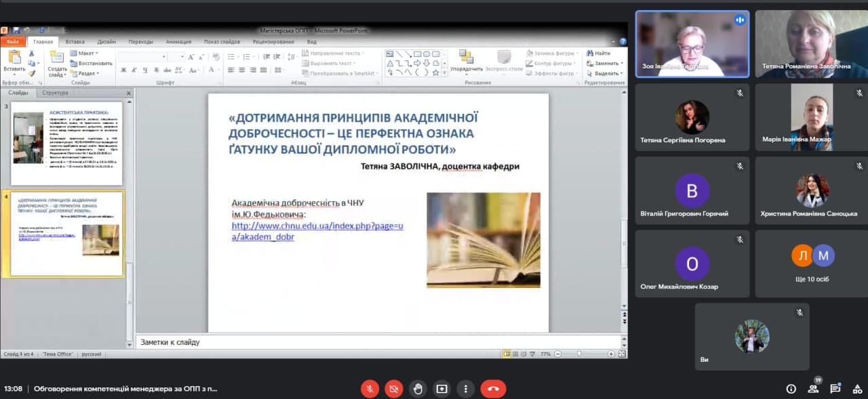This screenshot has height=399, width=868.
Task: Open the three-dot more options menu
Action: pos(465,389)
